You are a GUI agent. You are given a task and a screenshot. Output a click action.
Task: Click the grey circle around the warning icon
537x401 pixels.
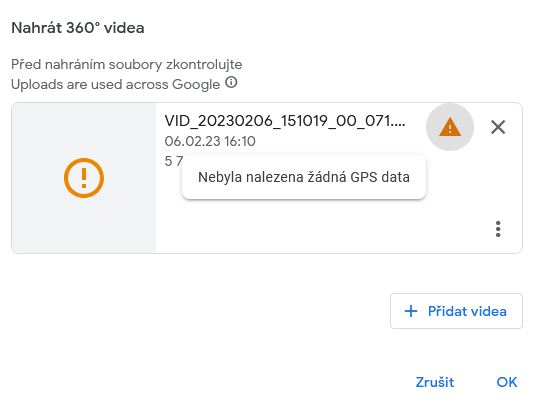[x=450, y=127]
